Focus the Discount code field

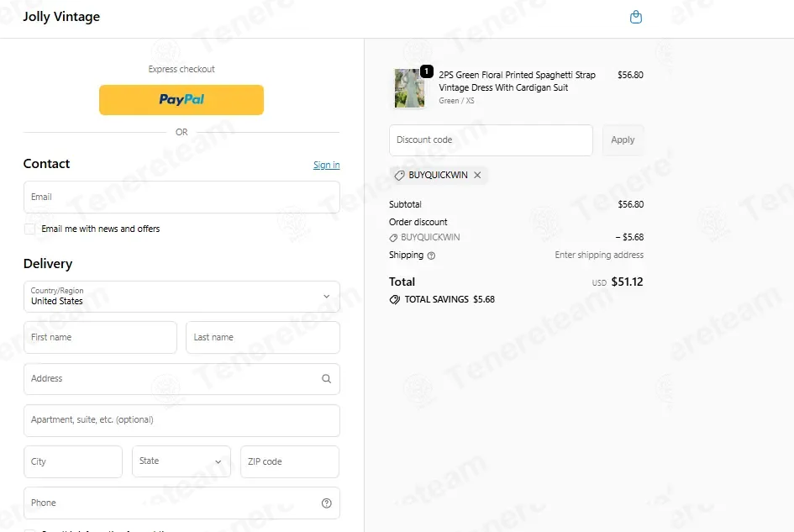(x=492, y=140)
